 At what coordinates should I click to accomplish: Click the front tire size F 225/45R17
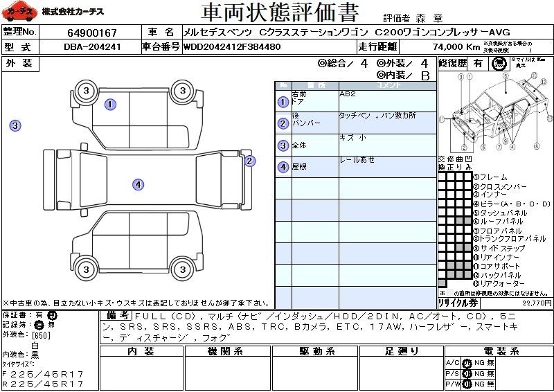coord(43,374)
